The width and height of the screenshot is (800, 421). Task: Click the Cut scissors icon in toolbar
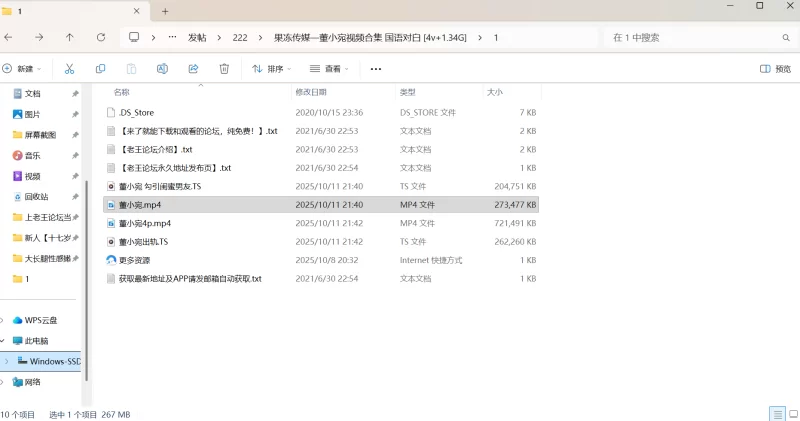[69, 69]
